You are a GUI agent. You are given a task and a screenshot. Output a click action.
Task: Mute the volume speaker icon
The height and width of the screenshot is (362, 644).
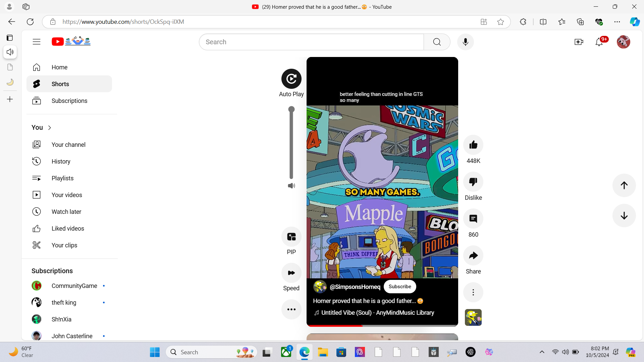click(x=291, y=186)
